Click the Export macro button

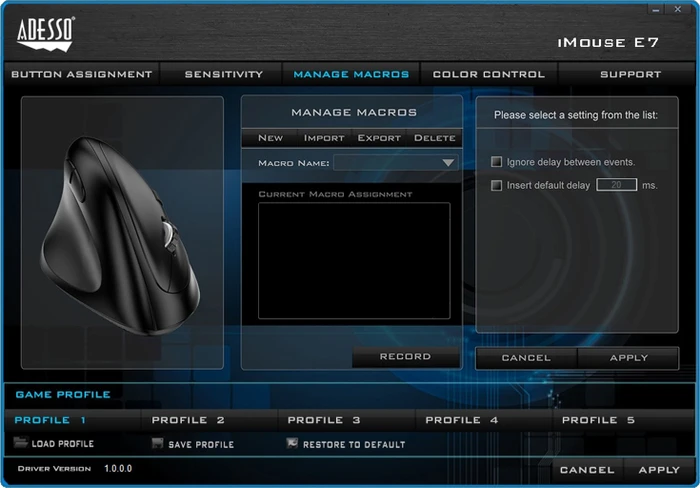379,138
